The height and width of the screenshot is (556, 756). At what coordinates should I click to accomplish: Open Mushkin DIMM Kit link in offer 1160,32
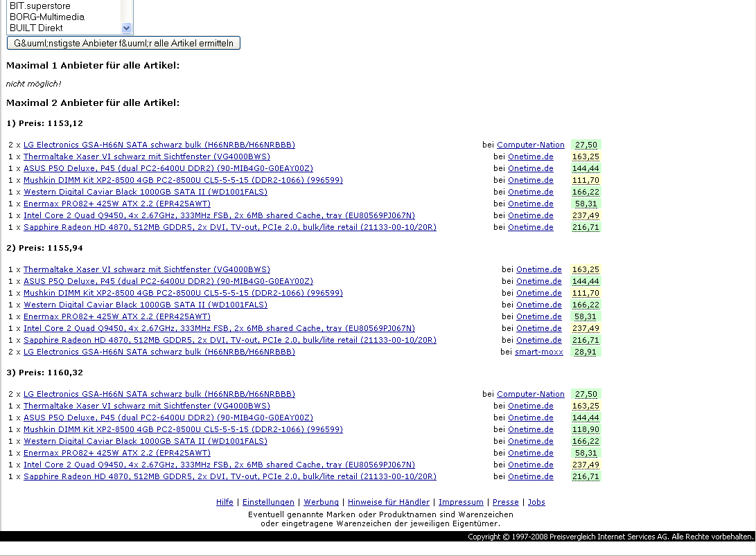183,429
